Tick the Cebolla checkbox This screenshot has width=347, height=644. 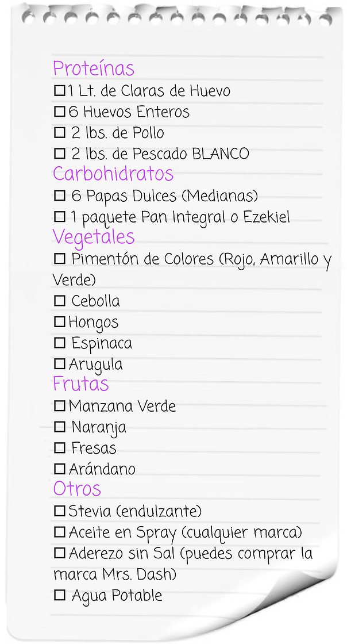click(60, 301)
